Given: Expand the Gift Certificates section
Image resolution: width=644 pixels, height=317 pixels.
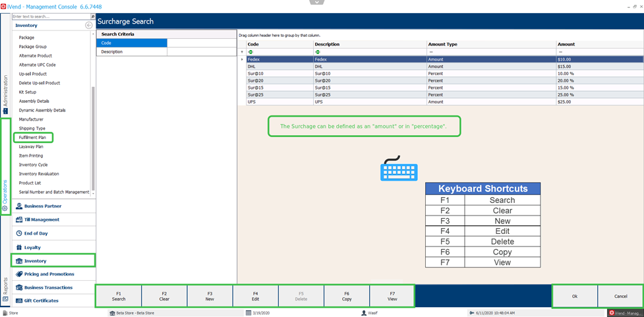Looking at the screenshot, I should pos(53,301).
